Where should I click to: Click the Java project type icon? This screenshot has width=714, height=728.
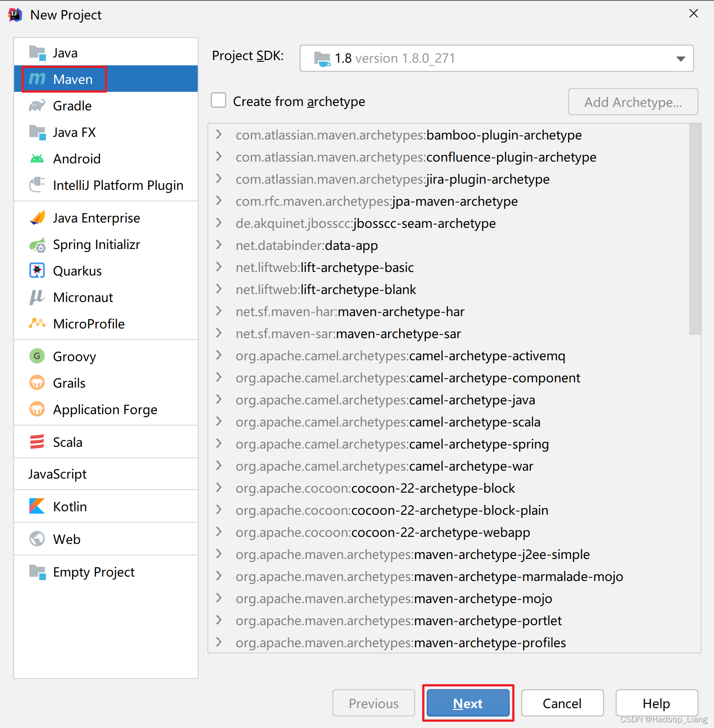click(x=37, y=53)
